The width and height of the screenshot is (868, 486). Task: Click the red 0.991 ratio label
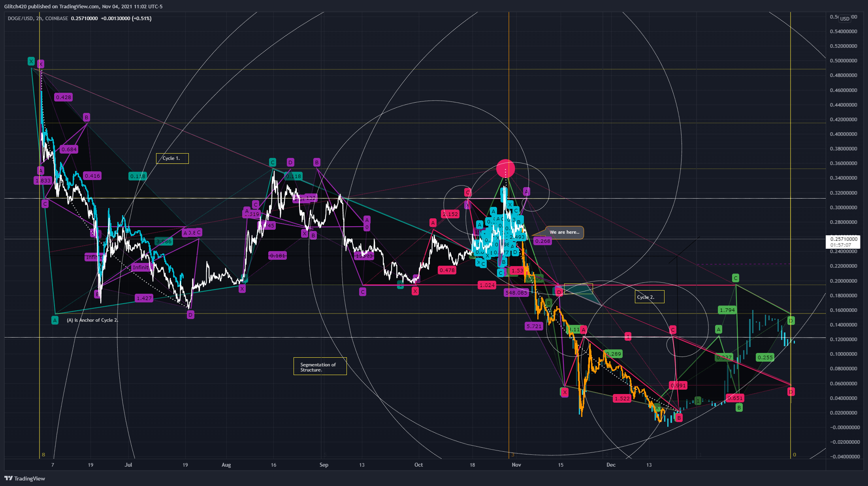point(678,385)
